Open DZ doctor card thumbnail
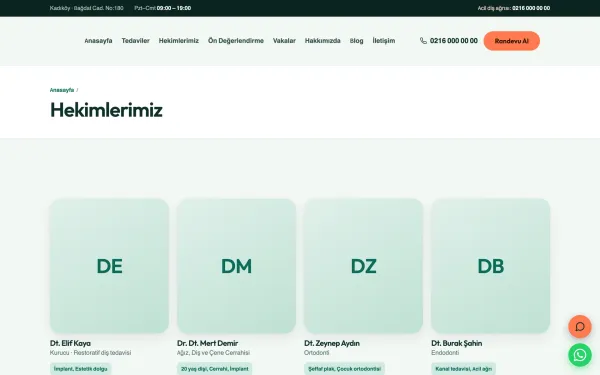The image size is (600, 375). (x=363, y=266)
